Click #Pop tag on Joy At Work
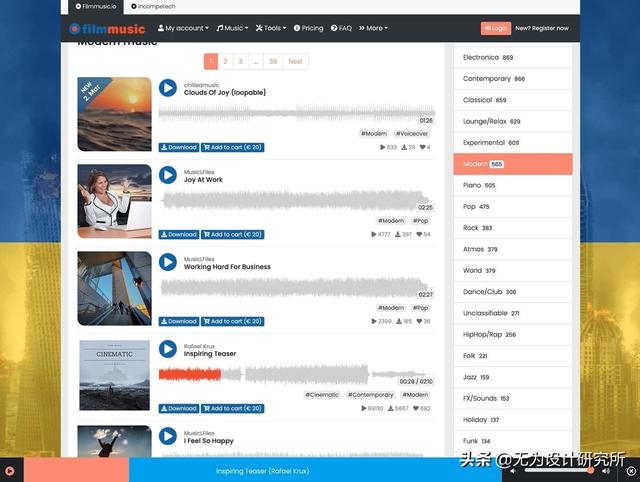640x482 pixels. click(x=420, y=220)
